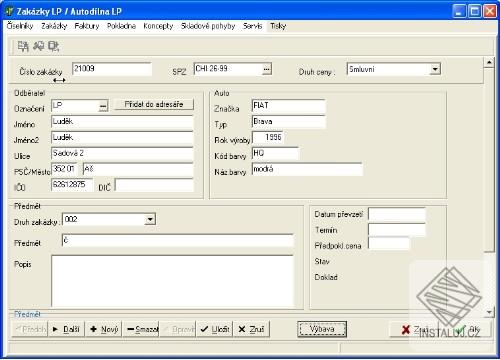Expand the Druh ceny dropdown

(435, 69)
